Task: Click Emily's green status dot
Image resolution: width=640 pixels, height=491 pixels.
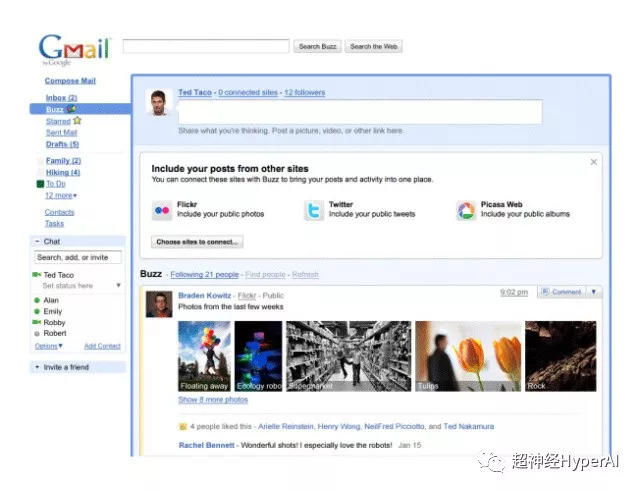Action: point(37,311)
